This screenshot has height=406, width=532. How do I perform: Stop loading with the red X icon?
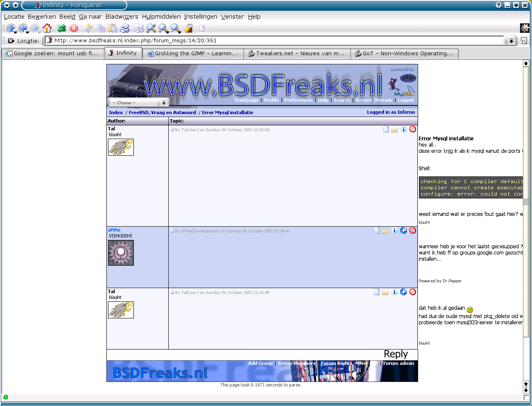pyautogui.click(x=74, y=28)
